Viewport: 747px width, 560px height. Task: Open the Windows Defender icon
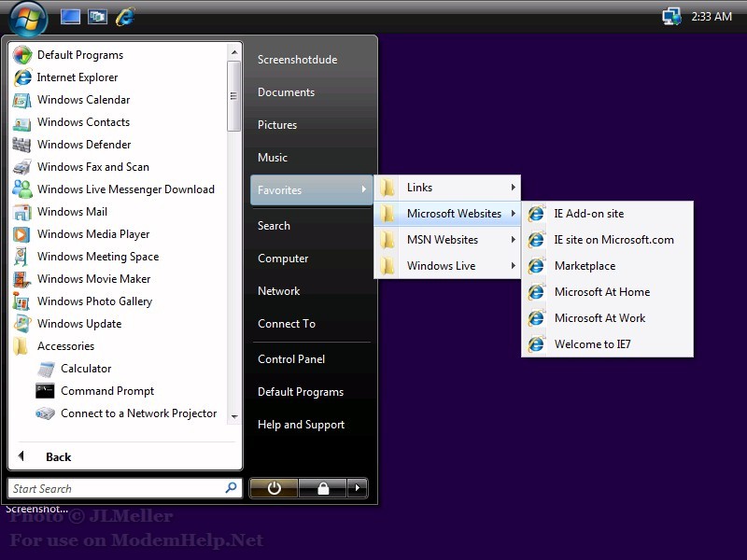point(21,145)
